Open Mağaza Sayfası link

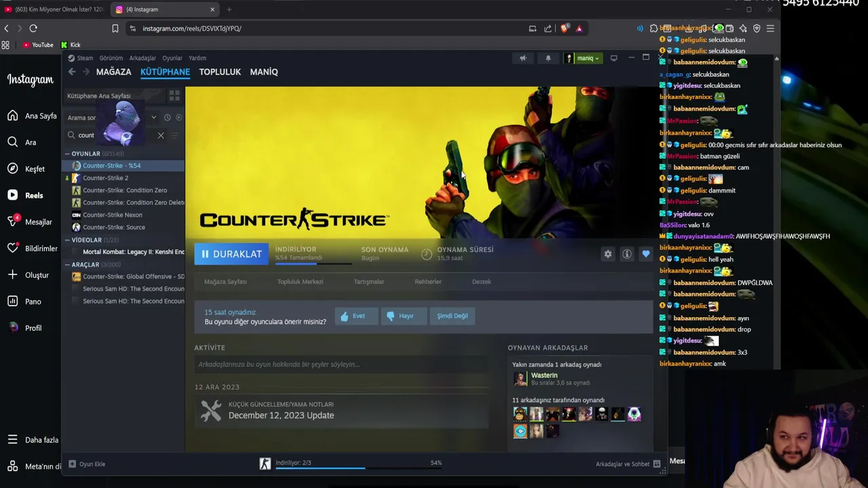pyautogui.click(x=225, y=282)
